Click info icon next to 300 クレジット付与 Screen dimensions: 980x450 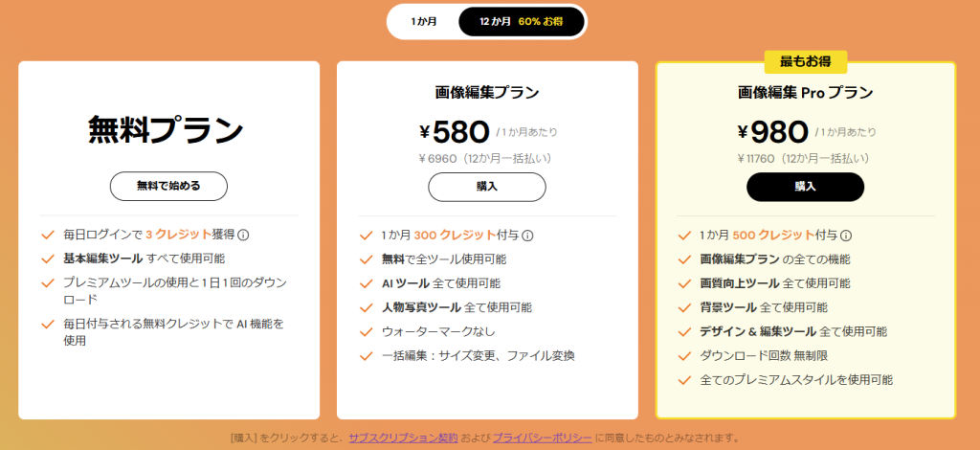point(527,236)
